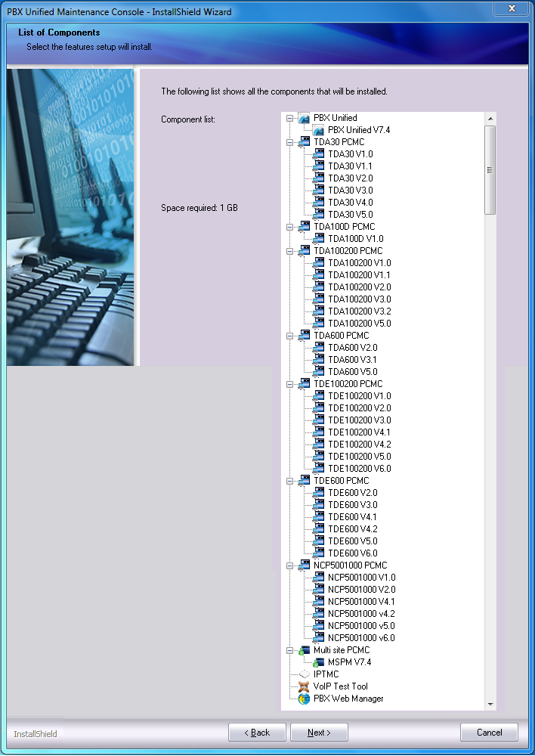Collapse the TDE600 PCMC tree node

pos(289,481)
